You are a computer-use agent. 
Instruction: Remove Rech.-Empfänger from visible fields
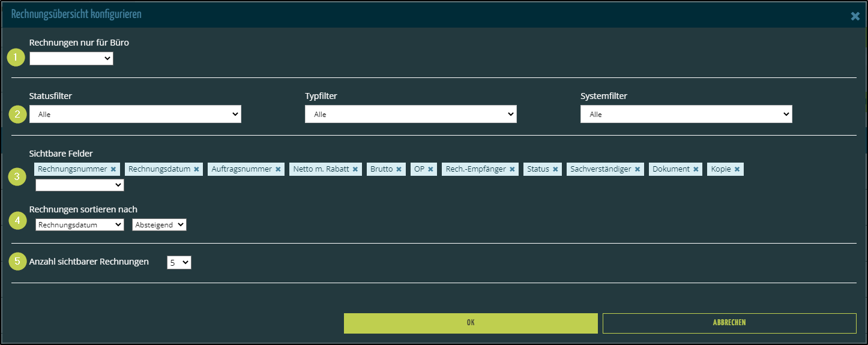pyautogui.click(x=512, y=169)
